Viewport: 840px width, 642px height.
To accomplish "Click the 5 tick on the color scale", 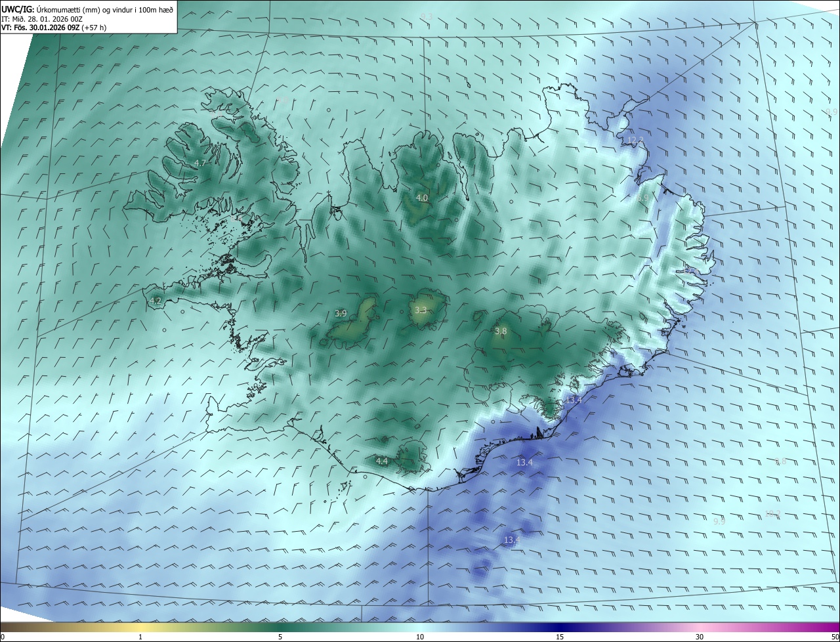I will [280, 637].
